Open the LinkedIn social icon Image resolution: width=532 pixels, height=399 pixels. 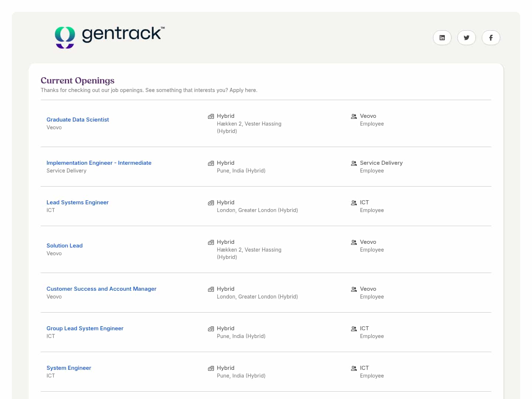tap(442, 38)
